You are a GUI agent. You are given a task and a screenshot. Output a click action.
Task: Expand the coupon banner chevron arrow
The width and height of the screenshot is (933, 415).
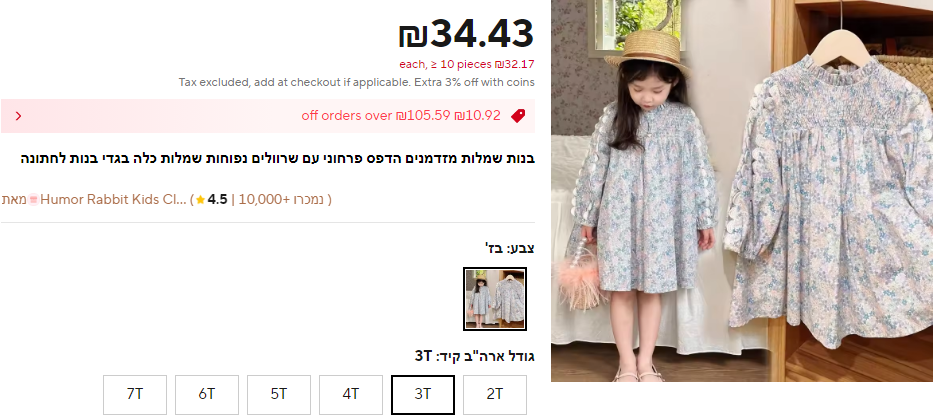18,116
